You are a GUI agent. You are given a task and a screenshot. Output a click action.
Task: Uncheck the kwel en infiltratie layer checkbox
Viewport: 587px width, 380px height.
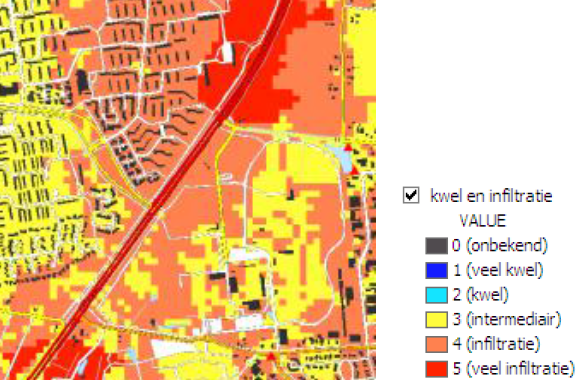(411, 195)
